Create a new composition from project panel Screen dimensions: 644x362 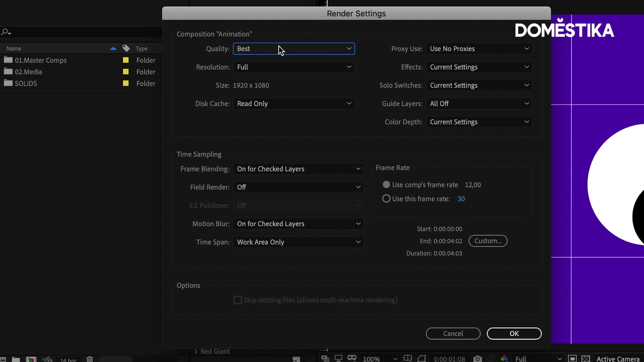(31, 359)
